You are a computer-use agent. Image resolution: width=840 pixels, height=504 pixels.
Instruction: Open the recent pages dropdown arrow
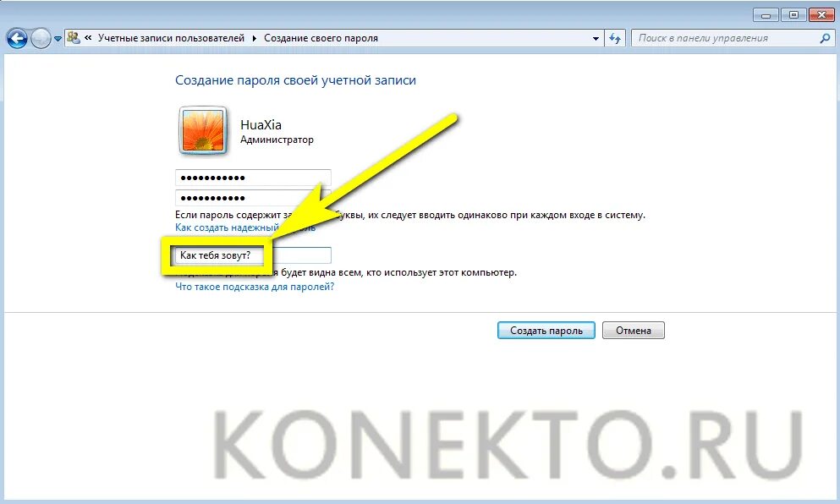pyautogui.click(x=58, y=39)
